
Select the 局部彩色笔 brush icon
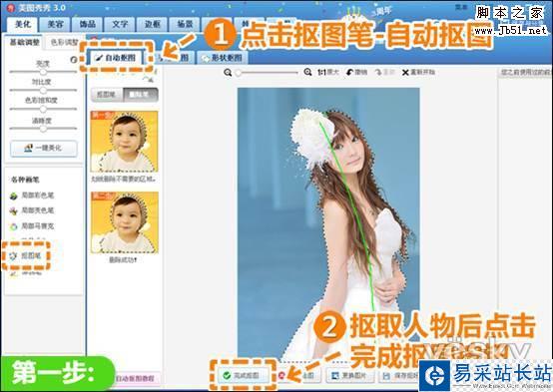pyautogui.click(x=14, y=196)
